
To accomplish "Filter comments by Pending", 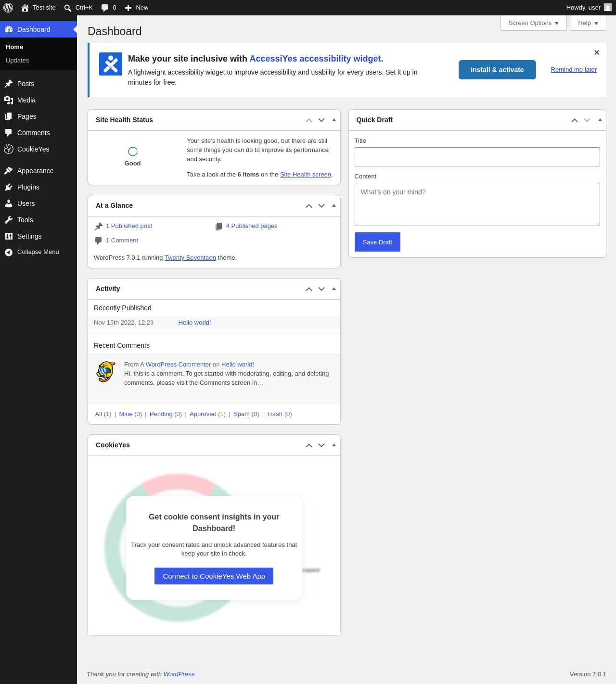I will (x=161, y=414).
